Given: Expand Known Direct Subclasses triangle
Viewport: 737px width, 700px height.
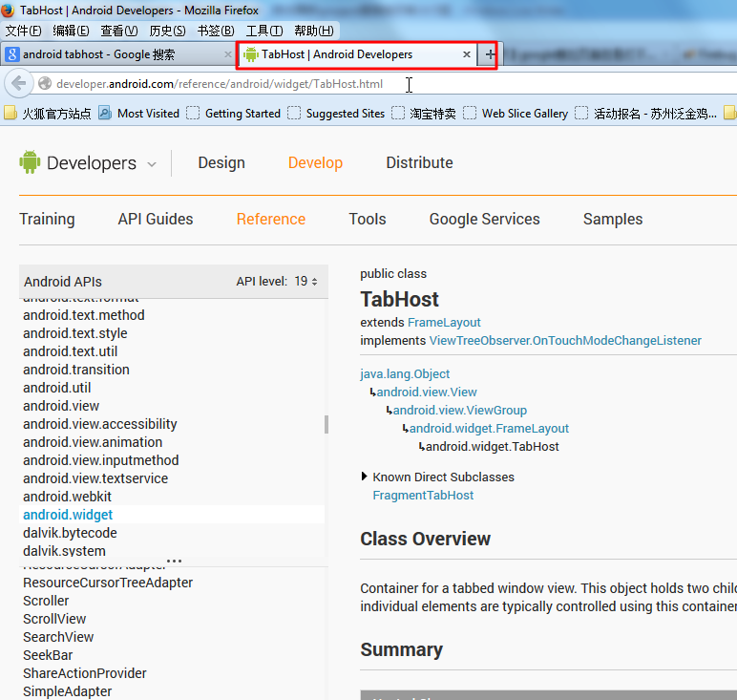Looking at the screenshot, I should coord(364,477).
